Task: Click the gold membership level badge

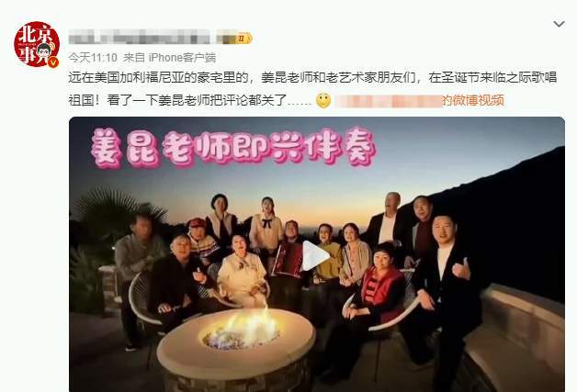Action: (x=243, y=38)
